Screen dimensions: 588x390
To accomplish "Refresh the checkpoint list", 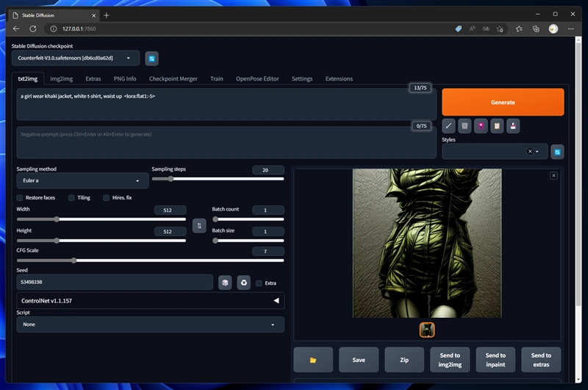I will pyautogui.click(x=151, y=58).
